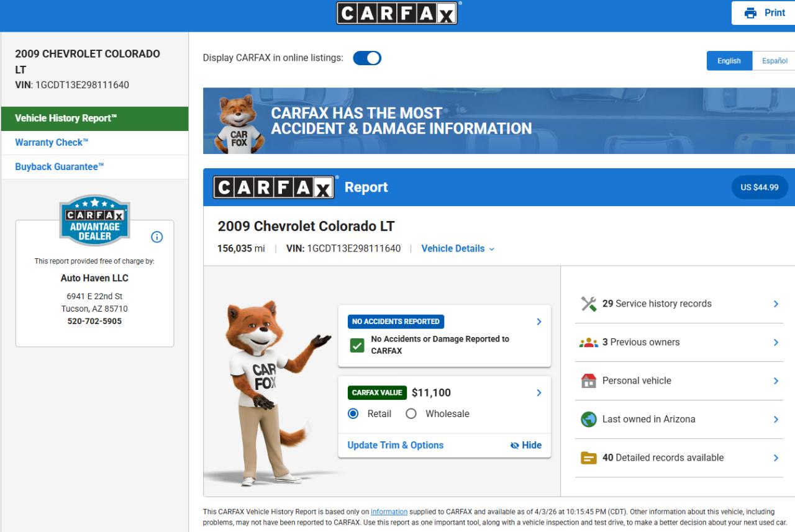795x532 pixels.
Task: Click the printer icon in Print button
Action: coord(751,13)
